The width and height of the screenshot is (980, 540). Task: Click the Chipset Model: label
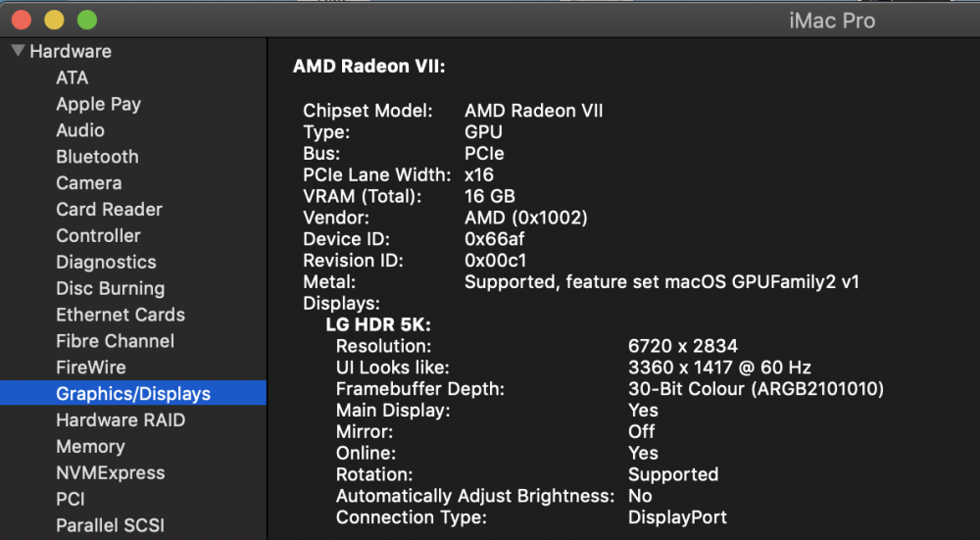click(x=367, y=111)
